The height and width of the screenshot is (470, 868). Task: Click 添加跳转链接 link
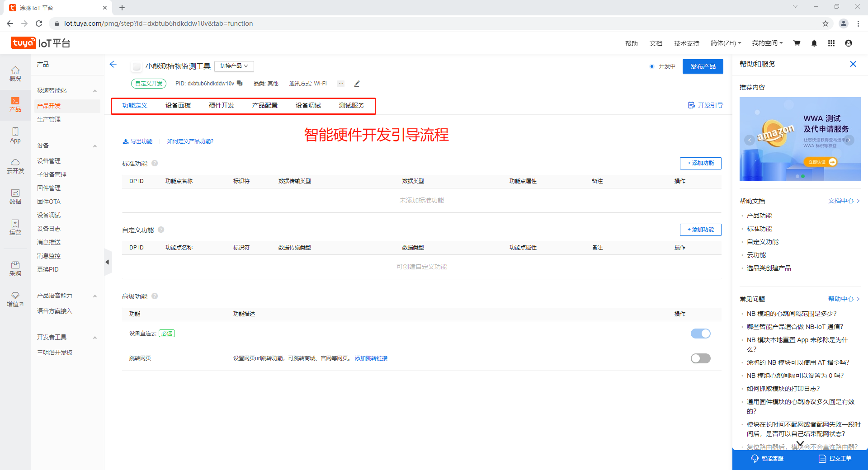coord(371,358)
